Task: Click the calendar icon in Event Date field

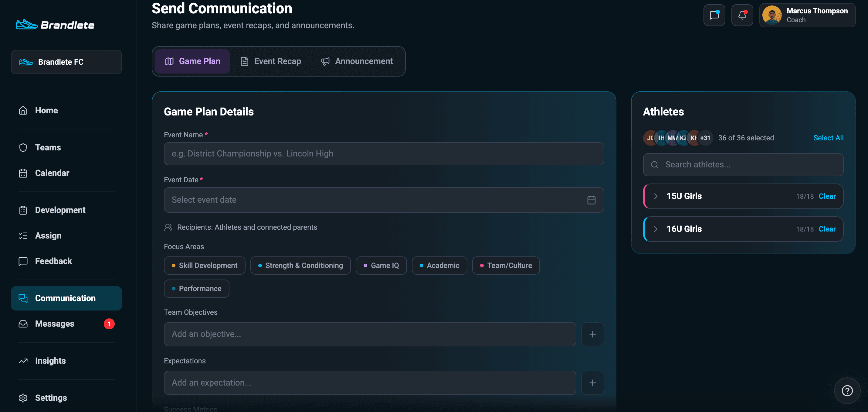Action: coord(591,200)
